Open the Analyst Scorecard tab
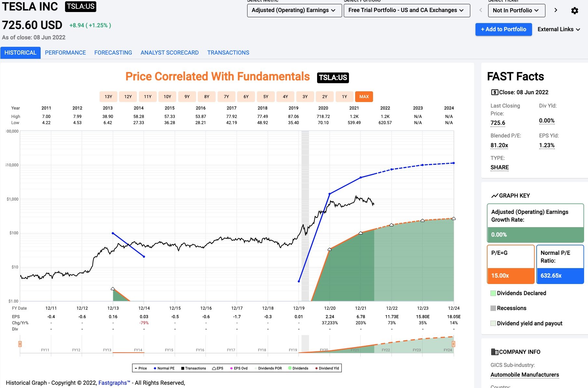 coord(169,53)
